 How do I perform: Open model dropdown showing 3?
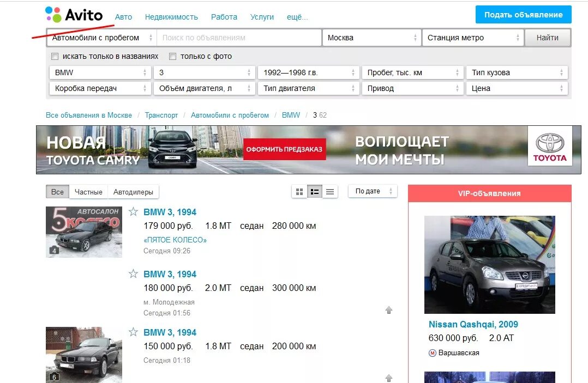click(x=205, y=72)
